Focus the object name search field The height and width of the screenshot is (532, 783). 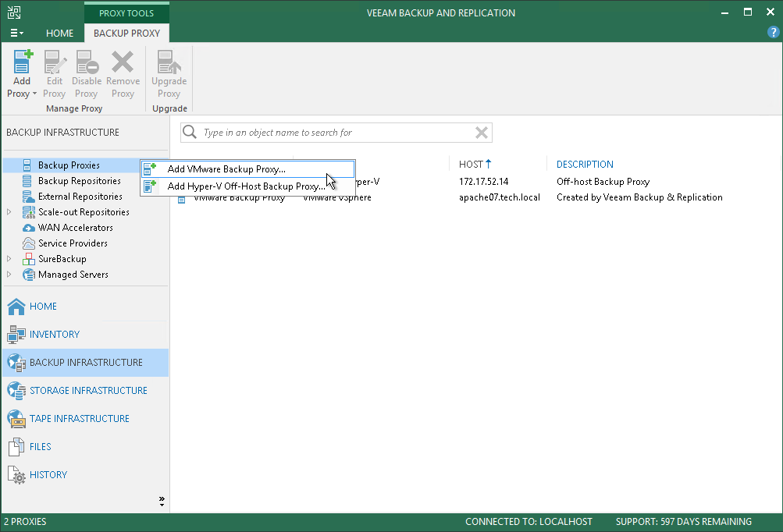336,133
